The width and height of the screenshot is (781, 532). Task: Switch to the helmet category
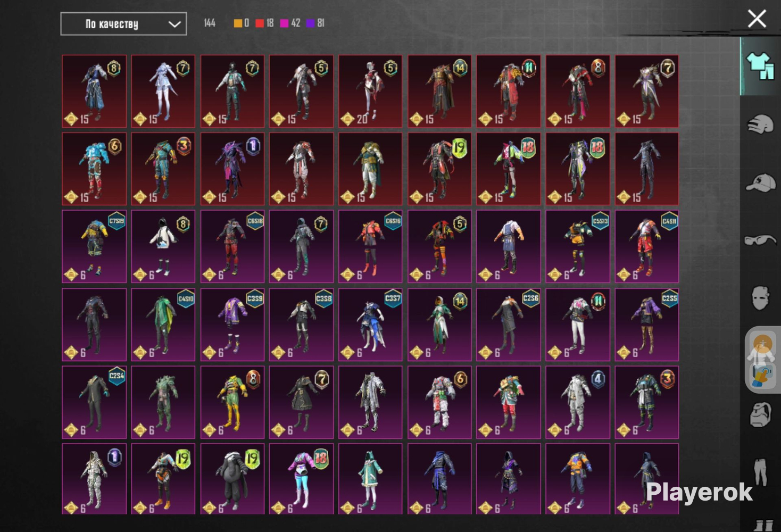point(760,125)
